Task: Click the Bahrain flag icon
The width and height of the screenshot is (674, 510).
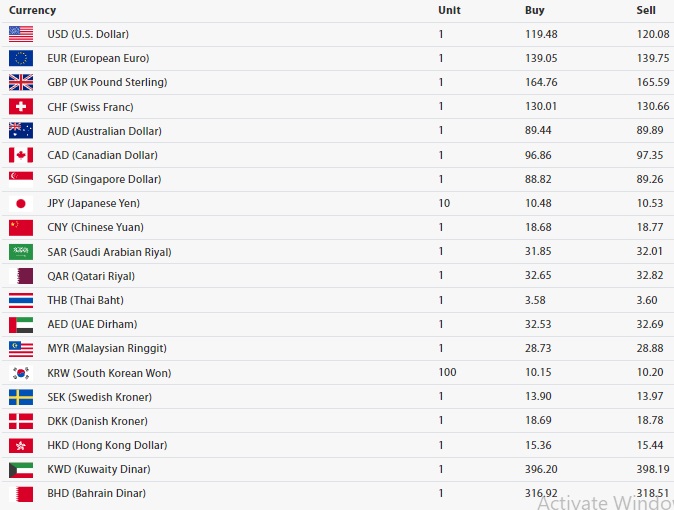Action: click(21, 493)
